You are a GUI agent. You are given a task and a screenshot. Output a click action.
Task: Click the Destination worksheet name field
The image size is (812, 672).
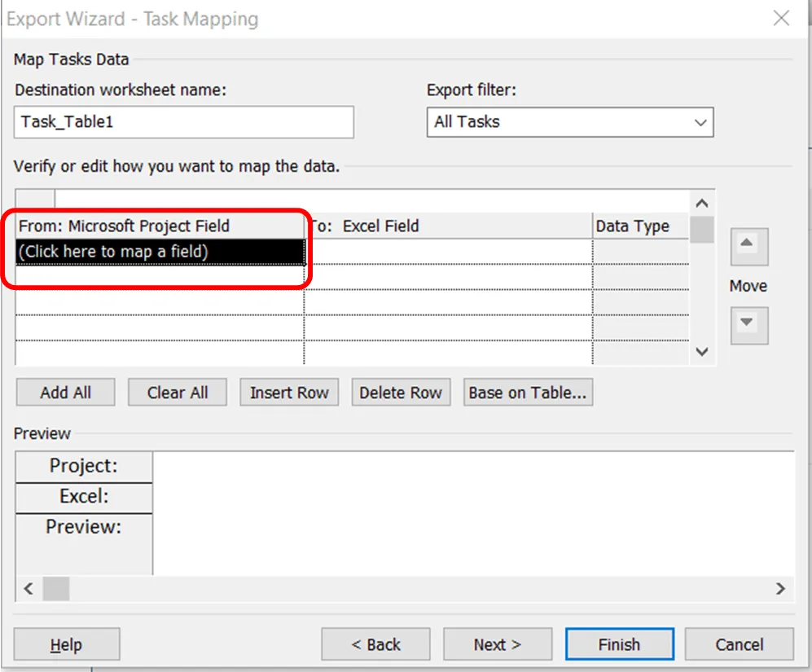point(184,122)
